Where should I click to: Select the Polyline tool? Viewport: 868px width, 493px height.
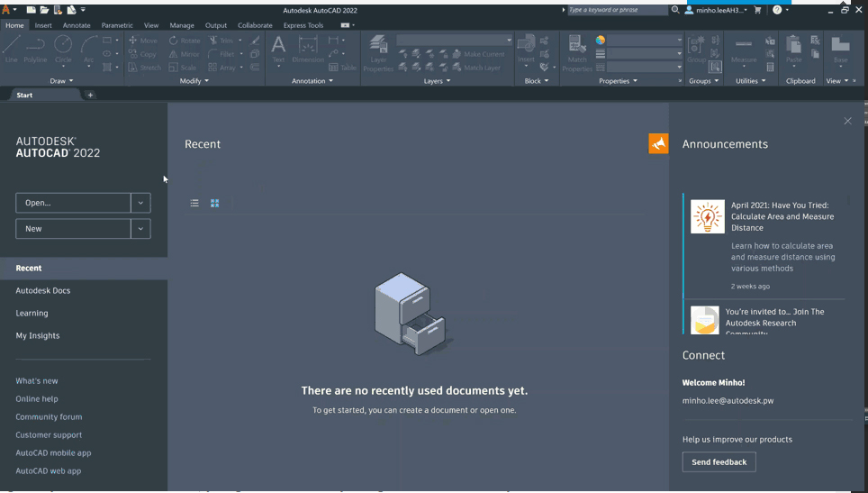click(x=35, y=48)
